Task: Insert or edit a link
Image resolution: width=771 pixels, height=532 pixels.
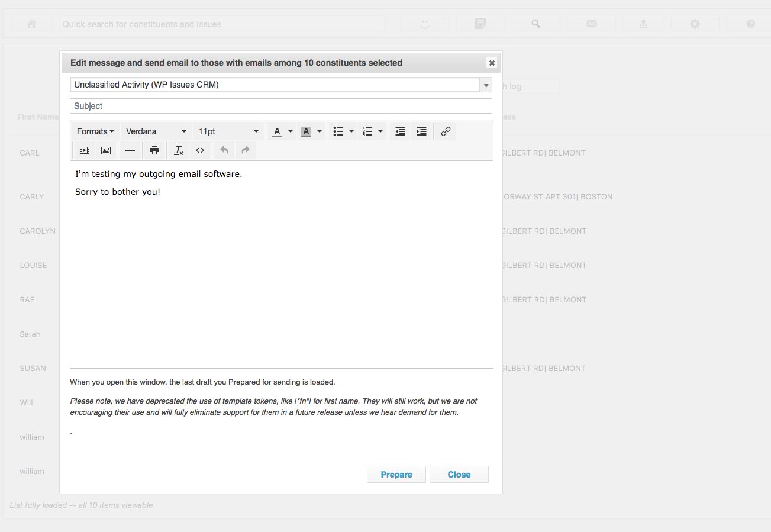Action: [446, 131]
